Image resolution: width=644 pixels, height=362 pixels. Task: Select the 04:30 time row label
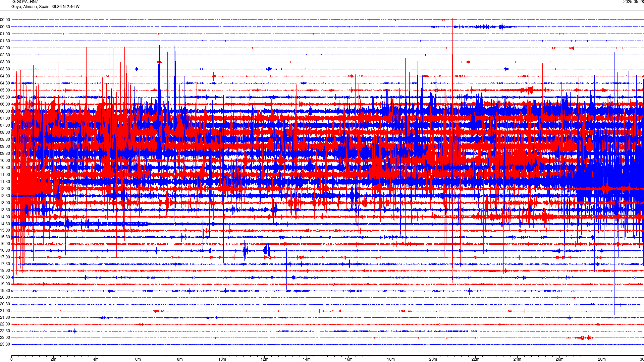5,83
